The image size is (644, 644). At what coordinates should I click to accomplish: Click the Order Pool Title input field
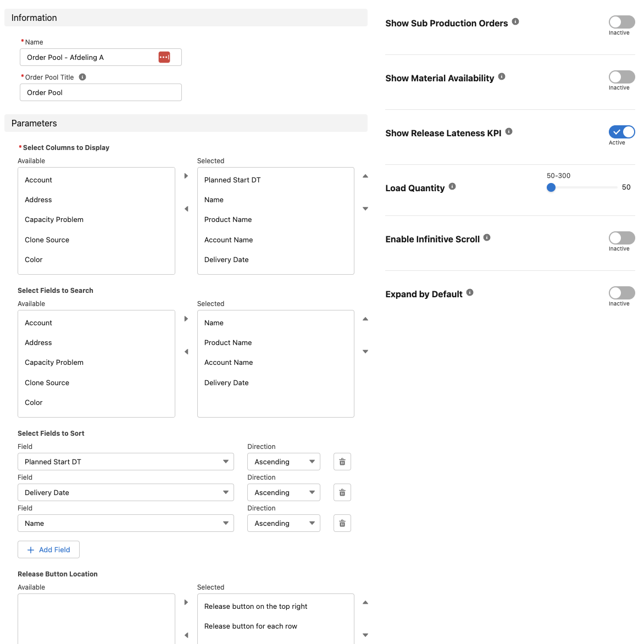pyautogui.click(x=101, y=92)
